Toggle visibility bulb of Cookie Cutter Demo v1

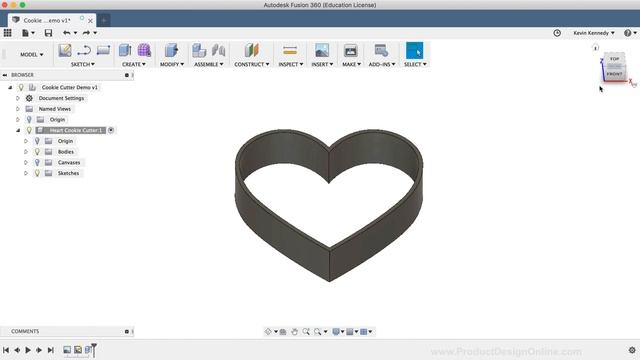tap(21, 87)
